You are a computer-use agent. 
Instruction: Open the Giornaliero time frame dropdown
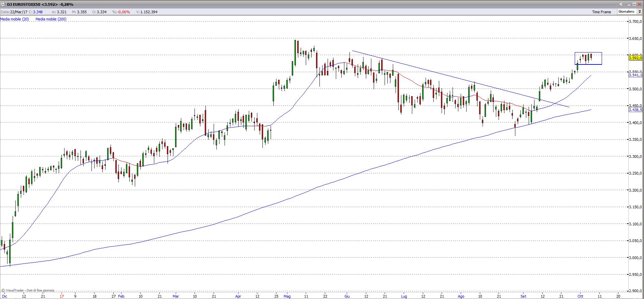640,12
